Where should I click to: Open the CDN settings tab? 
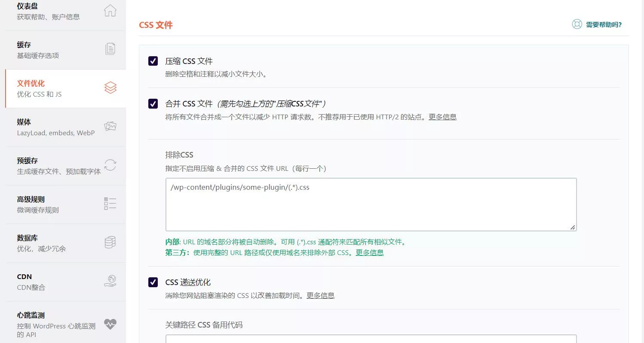pyautogui.click(x=65, y=282)
